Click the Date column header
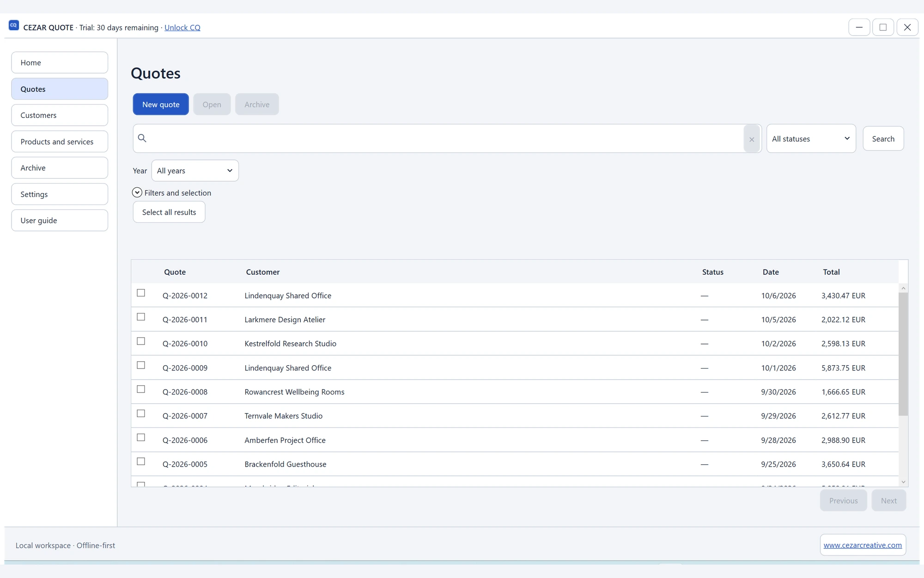Viewport: 924px width, 578px height. (771, 272)
